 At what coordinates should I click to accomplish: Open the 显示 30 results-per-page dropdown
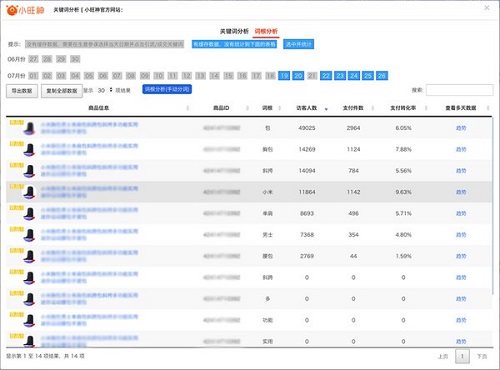[x=105, y=90]
